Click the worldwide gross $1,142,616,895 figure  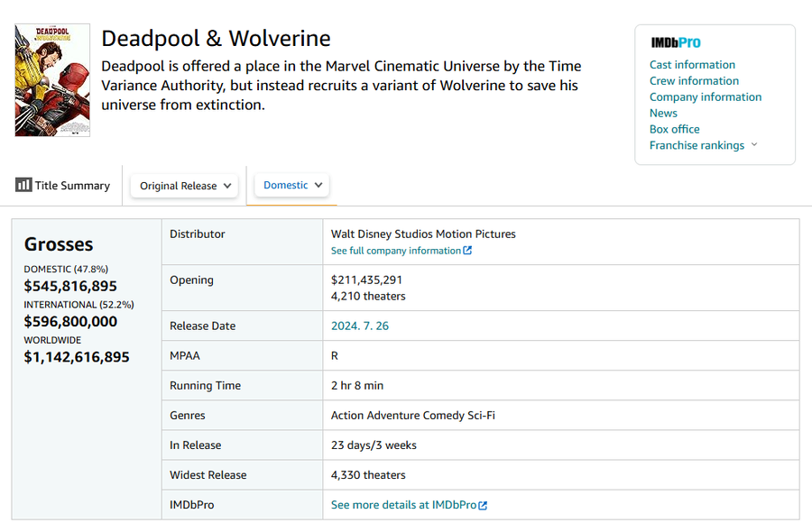coord(77,357)
